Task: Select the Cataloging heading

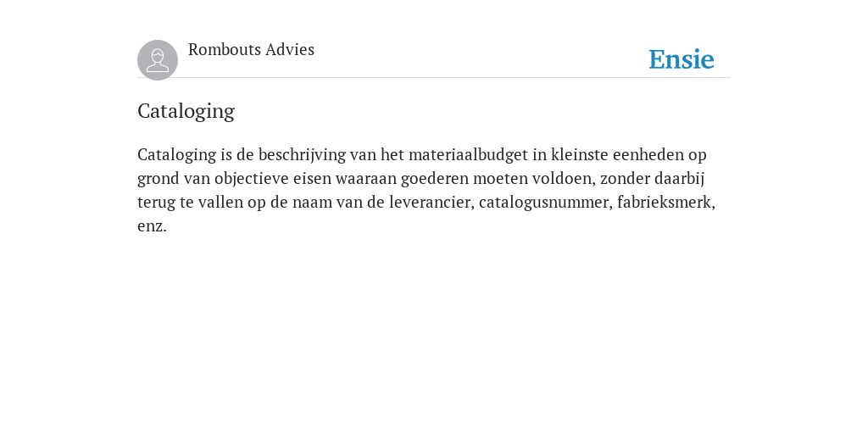Action: [x=186, y=111]
